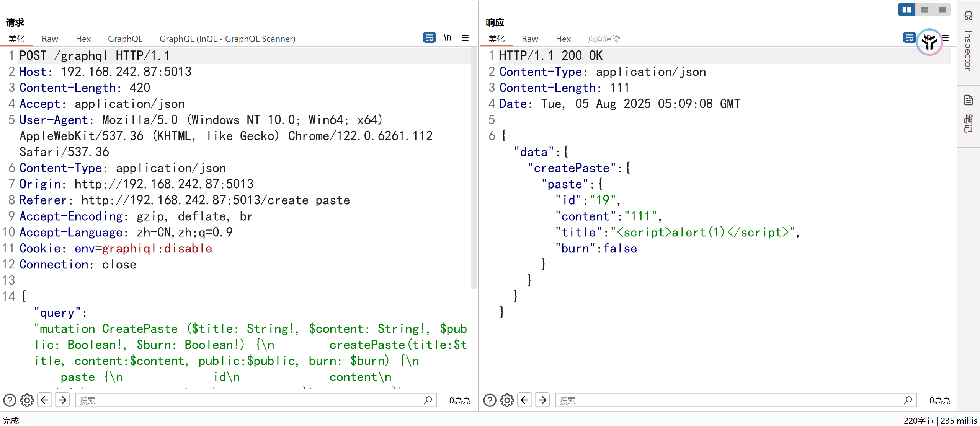This screenshot has height=426, width=980.
Task: Open response panel hamburger options menu
Action: point(946,37)
